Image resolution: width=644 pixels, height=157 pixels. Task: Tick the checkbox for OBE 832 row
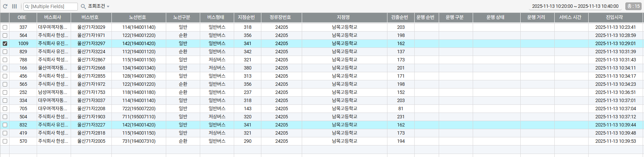(5, 125)
